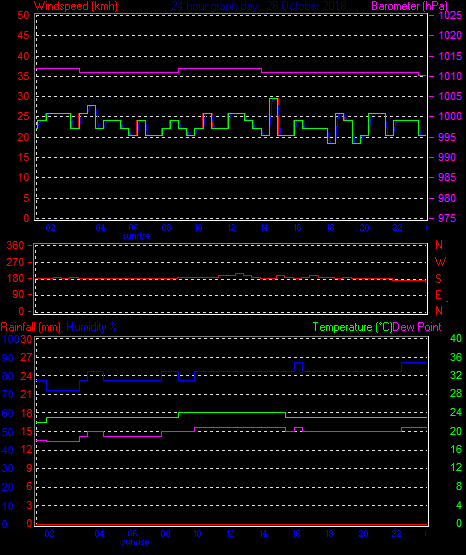The image size is (466, 555).
Task: Click the sunrise marker under the bottom graph
Action: pos(135,542)
